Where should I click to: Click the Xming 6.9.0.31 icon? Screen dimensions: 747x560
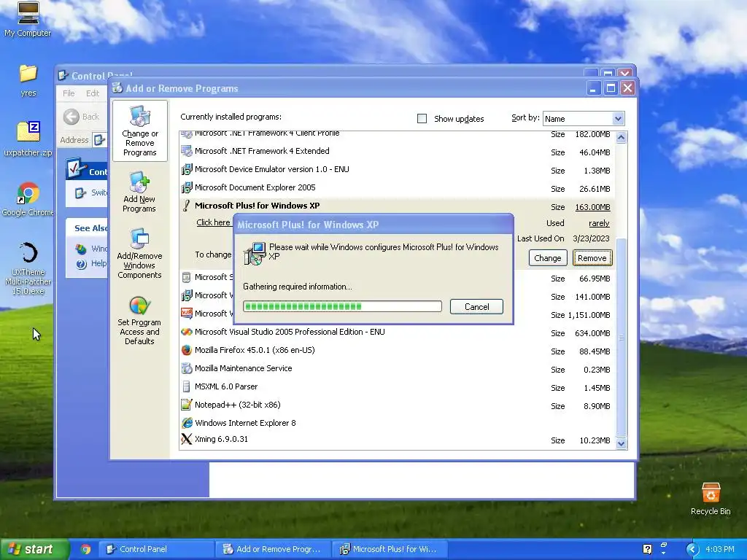tap(187, 439)
